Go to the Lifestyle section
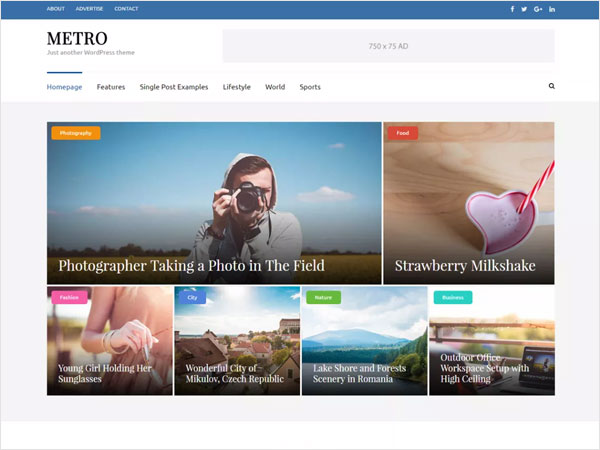Screen dimensions: 600x450 (237, 87)
